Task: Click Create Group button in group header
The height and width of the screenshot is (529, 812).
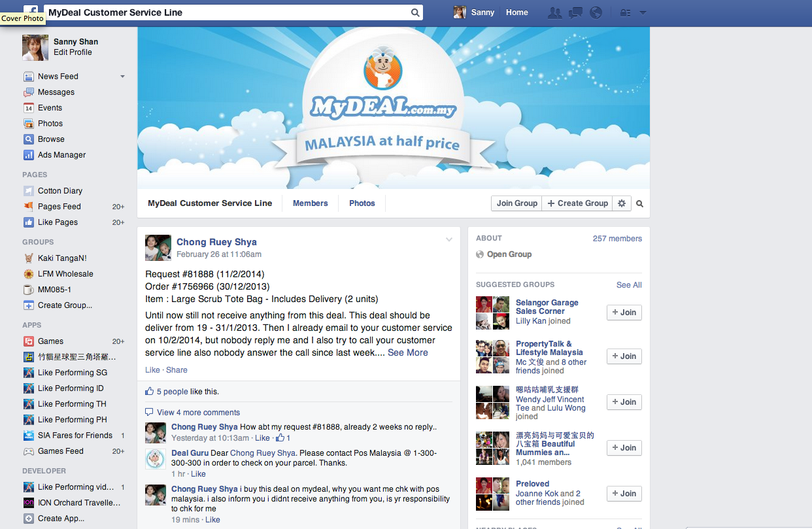Action: point(578,203)
